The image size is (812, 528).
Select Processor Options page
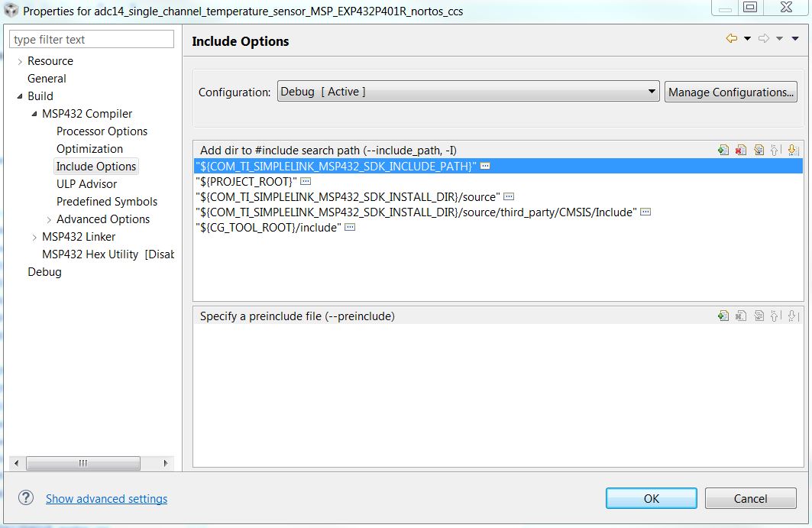102,131
